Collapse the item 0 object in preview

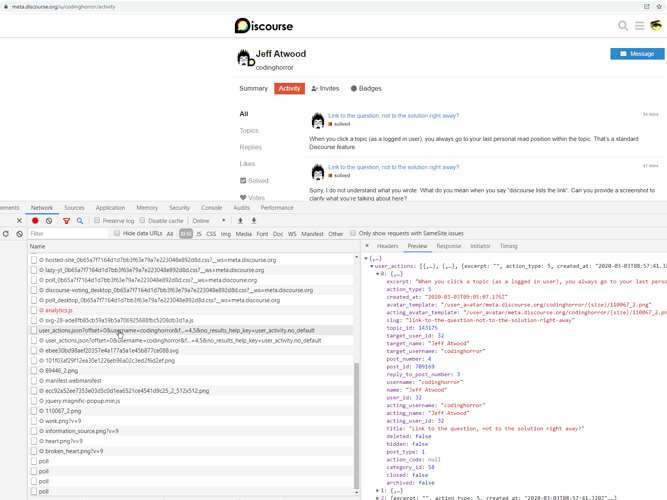click(377, 274)
